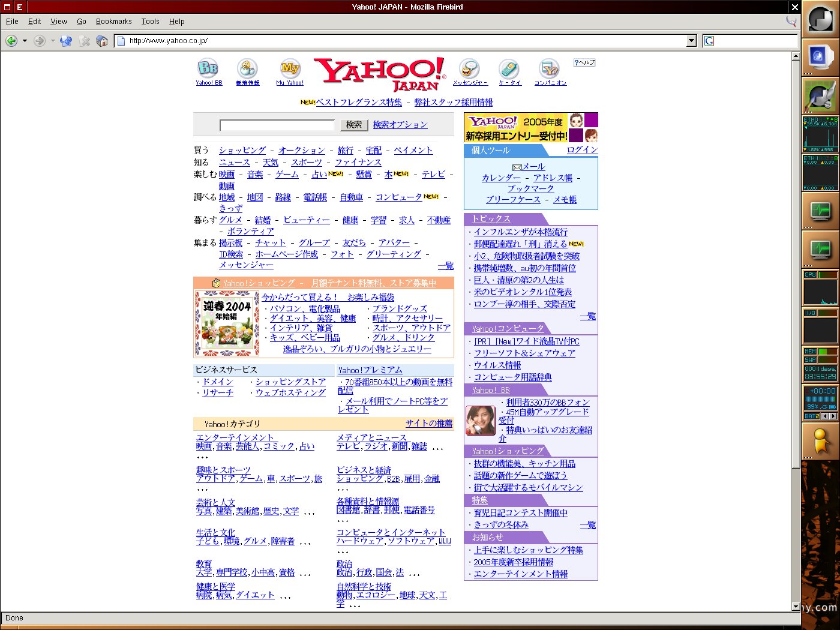Click the vertical scrollbar thumb
Screen dimensions: 840x630
pos(796,264)
